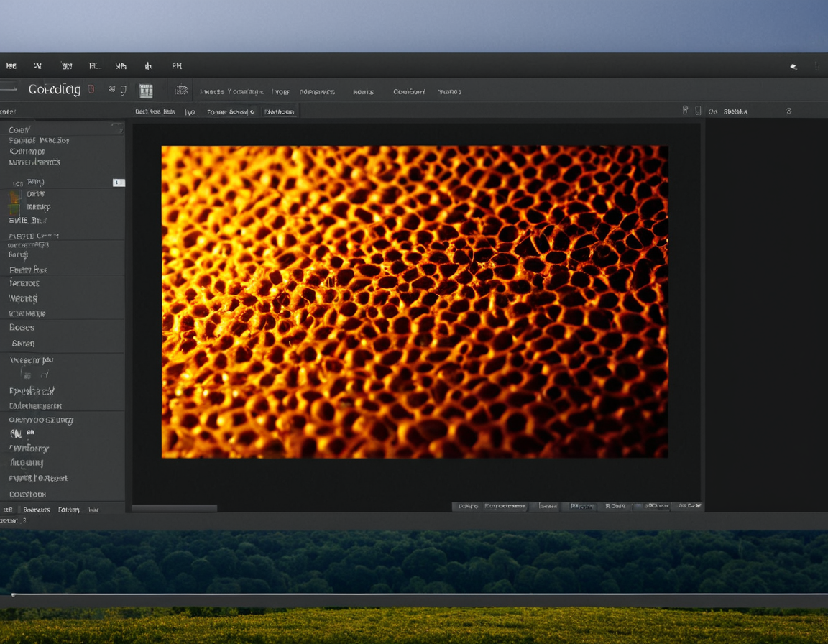
Task: Open the Preferences menu in the top bar
Action: [316, 91]
